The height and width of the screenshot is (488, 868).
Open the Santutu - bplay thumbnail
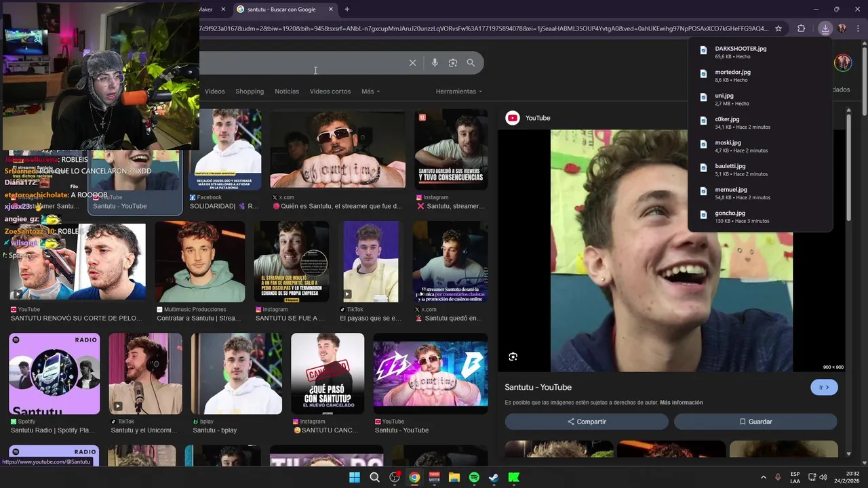point(237,373)
